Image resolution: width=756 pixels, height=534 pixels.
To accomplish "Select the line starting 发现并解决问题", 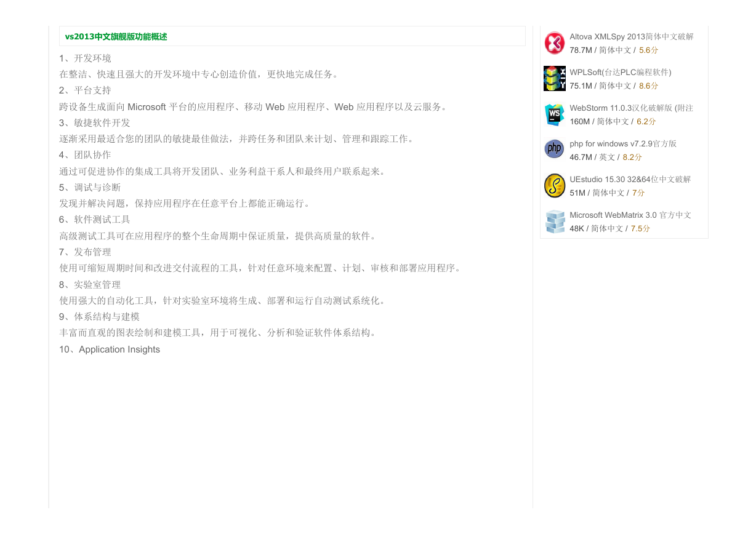I will [x=185, y=204].
